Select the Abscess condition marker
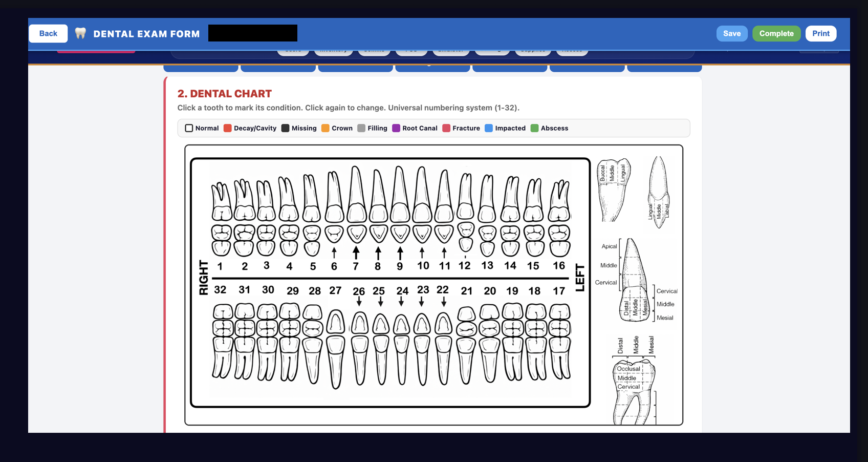This screenshot has height=462, width=868. [535, 128]
